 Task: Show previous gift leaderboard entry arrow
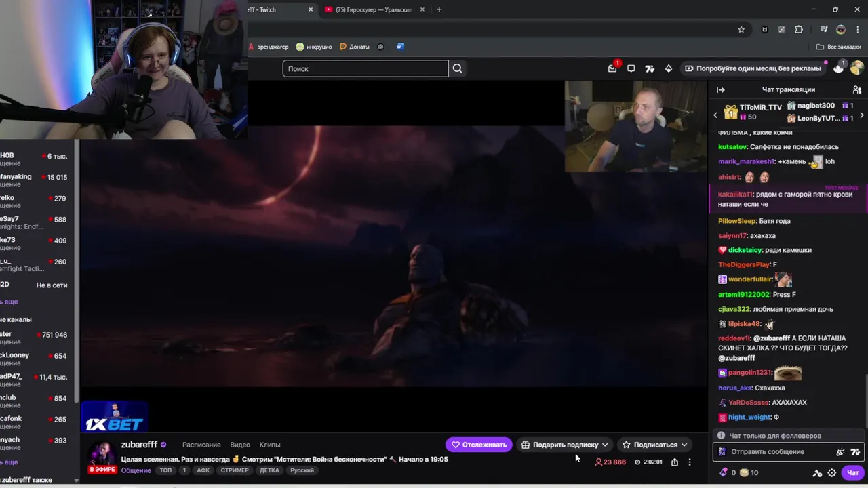715,115
